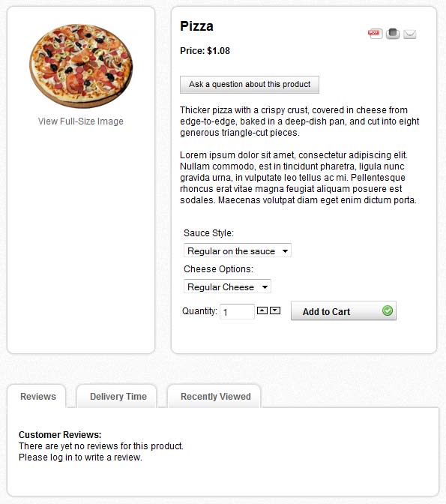This screenshot has width=446, height=504.
Task: Increase quantity with the up arrow
Action: [262, 310]
